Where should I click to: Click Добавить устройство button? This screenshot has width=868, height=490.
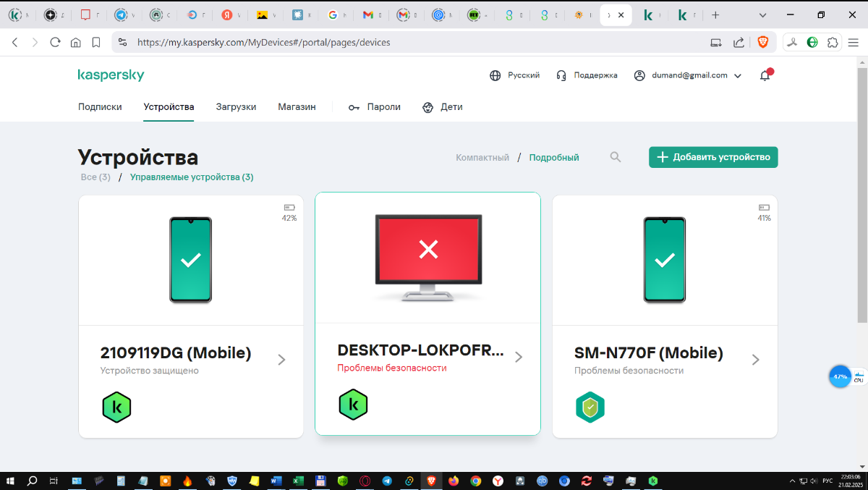point(713,157)
